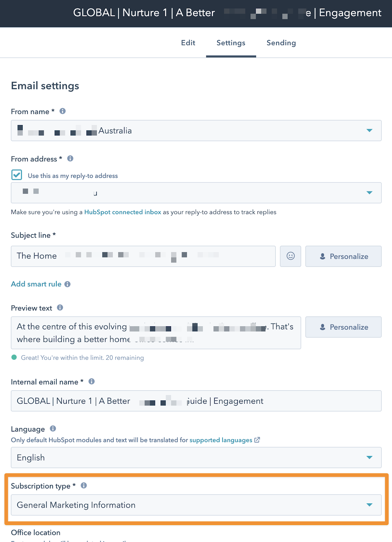Expand the Subscription type dropdown
The width and height of the screenshot is (392, 542).
coord(369,505)
